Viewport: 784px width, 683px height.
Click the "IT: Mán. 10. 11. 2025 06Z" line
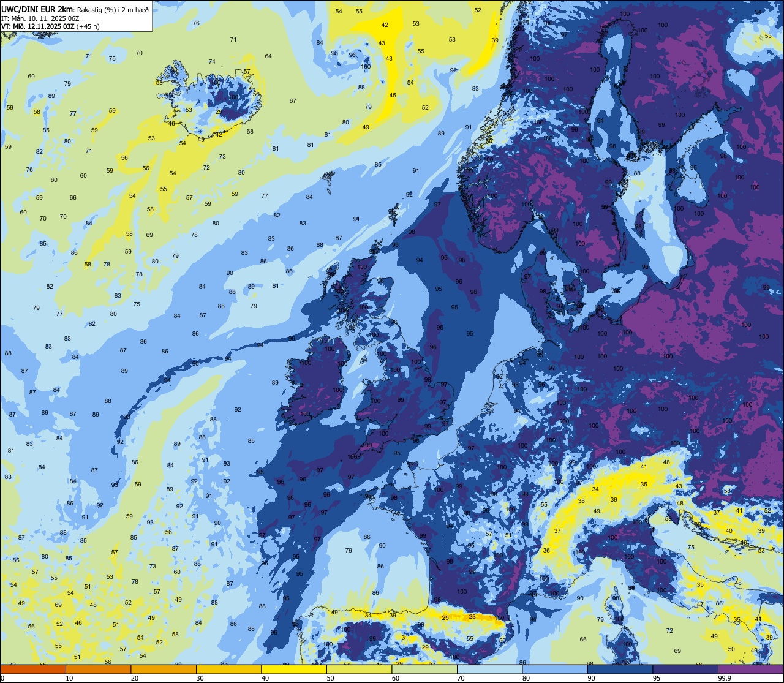(x=40, y=18)
